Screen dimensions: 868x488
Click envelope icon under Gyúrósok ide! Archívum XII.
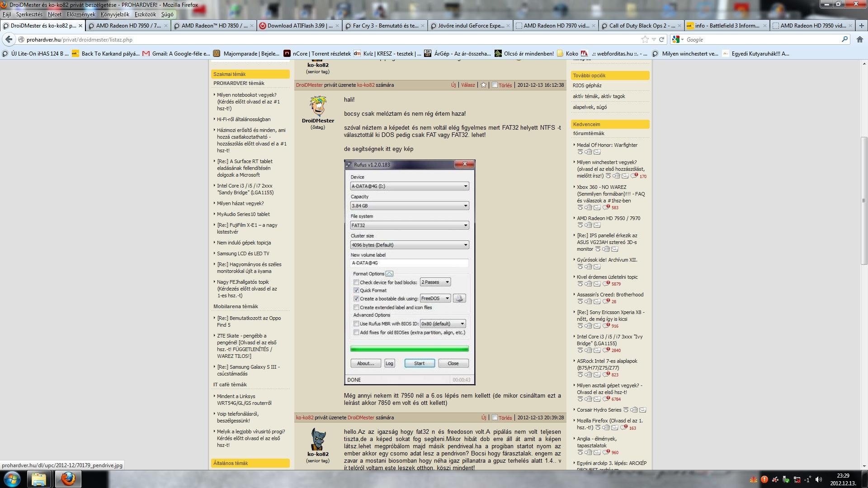pos(597,267)
